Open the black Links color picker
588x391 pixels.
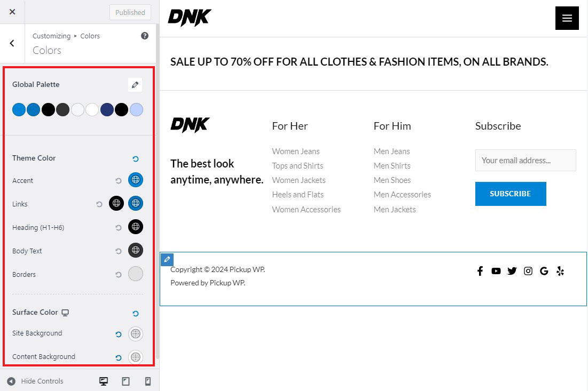(x=116, y=203)
